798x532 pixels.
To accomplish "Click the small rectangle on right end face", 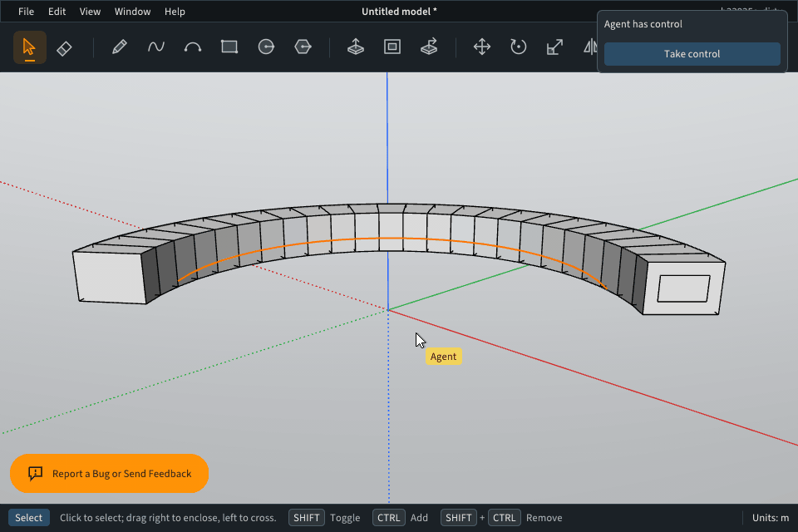I will tap(683, 288).
